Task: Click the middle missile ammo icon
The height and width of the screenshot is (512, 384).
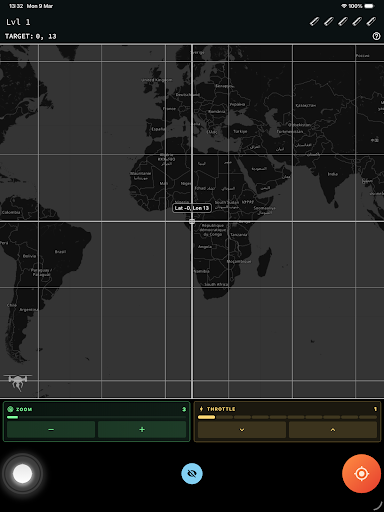Action: (x=343, y=22)
